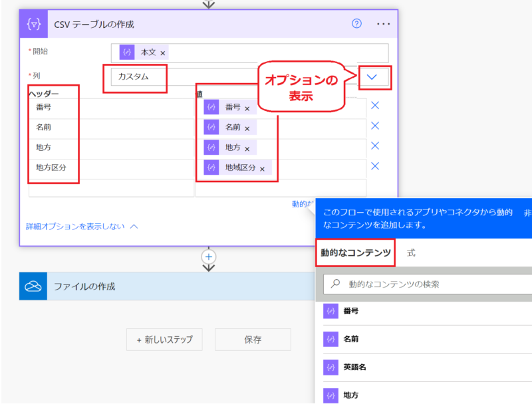Collapse 詳細オプションを表示しない advanced options
Viewport: 532px width, 404px height.
click(x=82, y=227)
